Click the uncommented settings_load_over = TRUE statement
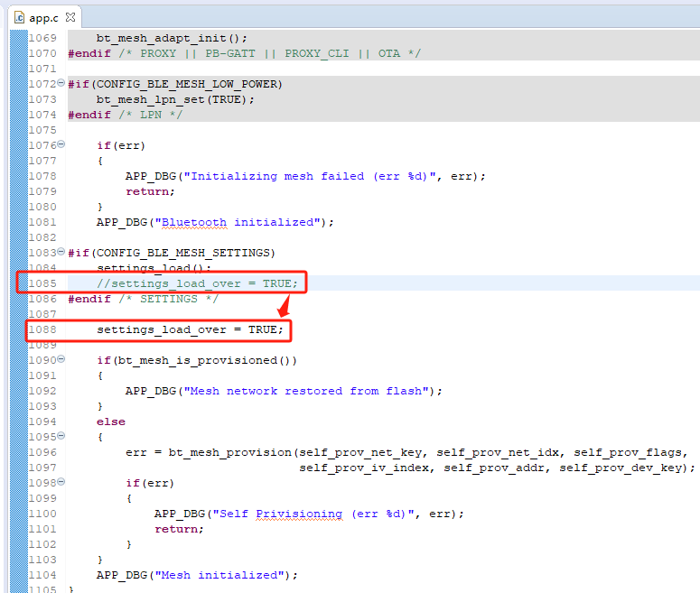 (190, 329)
